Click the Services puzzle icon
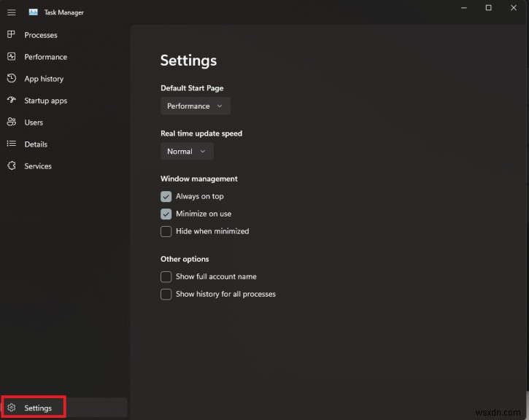This screenshot has height=420, width=529. click(12, 166)
